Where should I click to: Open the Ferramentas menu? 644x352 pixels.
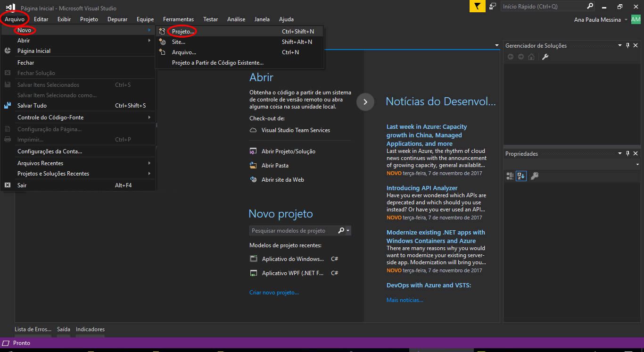(178, 19)
